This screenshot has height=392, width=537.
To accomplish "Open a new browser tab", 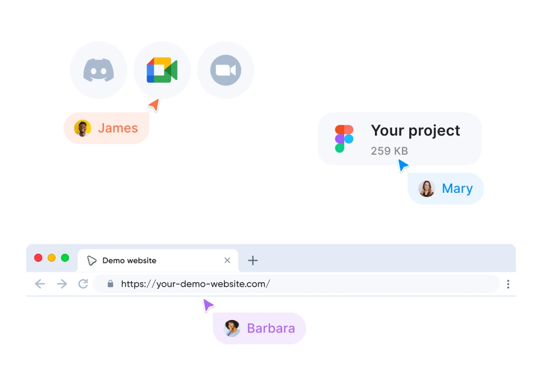I will (253, 260).
